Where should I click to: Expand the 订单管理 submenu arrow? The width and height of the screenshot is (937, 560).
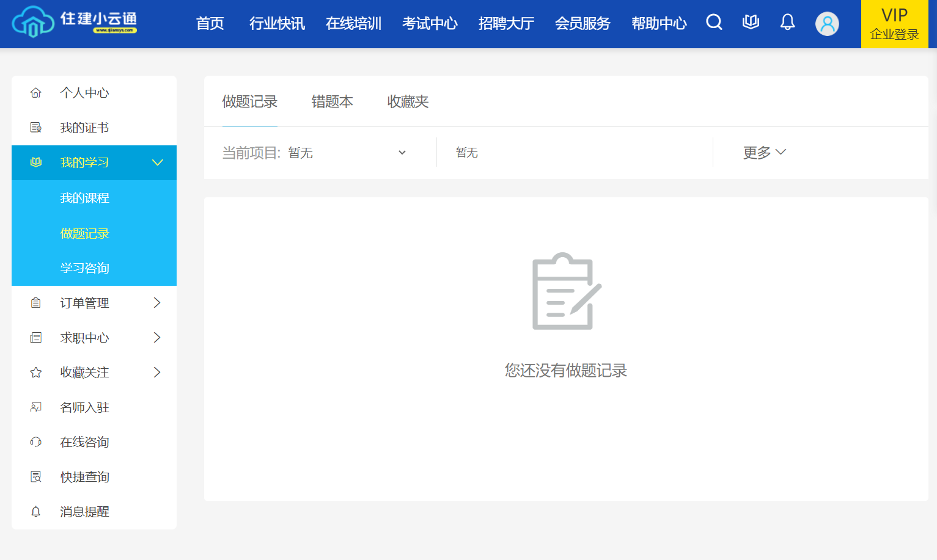tap(157, 303)
